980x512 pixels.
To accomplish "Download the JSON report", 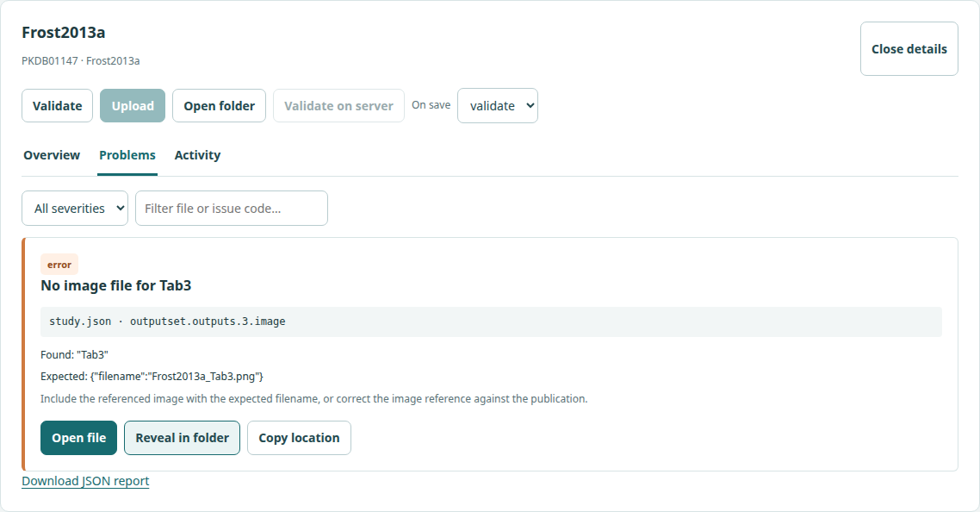I will [85, 481].
